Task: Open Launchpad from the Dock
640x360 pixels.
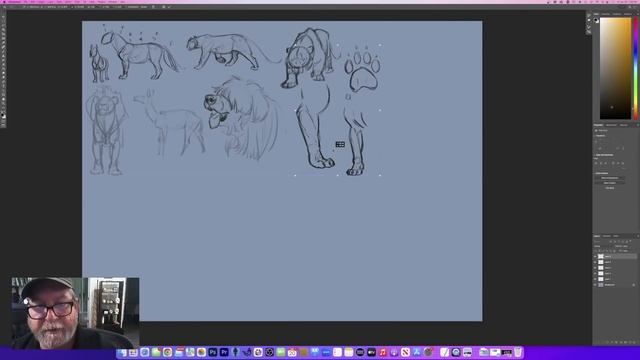Action: [x=133, y=352]
